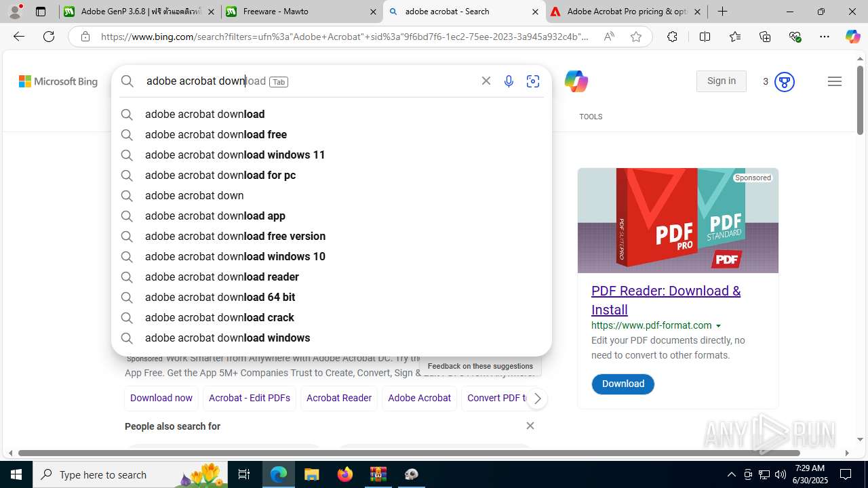Viewport: 868px width, 488px height.
Task: Choose suggestion adobe acrobat download app
Action: (332, 216)
